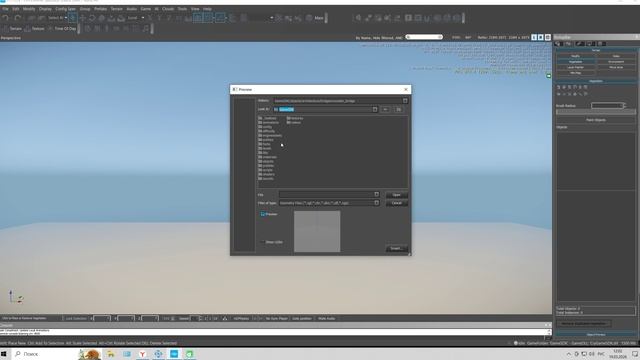Open the Texture layers toolbar button
640x360 pixels.
click(x=35, y=29)
